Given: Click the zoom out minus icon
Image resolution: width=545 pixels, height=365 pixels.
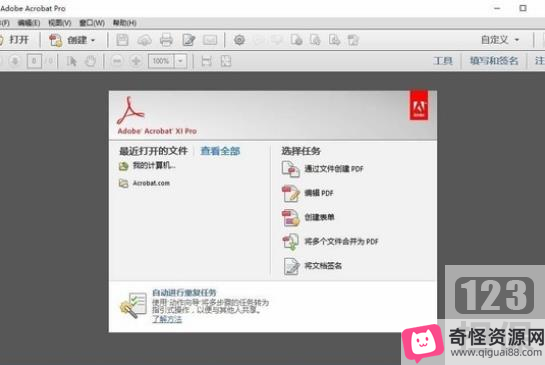Looking at the screenshot, I should (117, 61).
